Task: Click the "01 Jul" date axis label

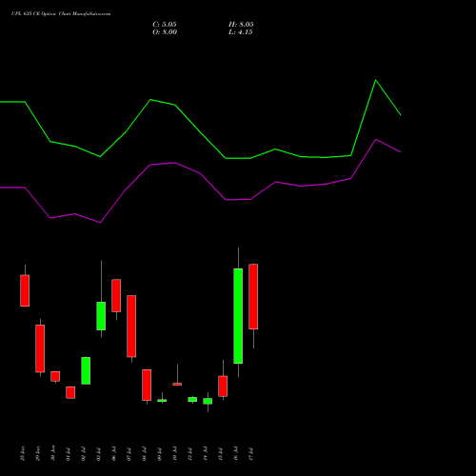Action: (68, 454)
